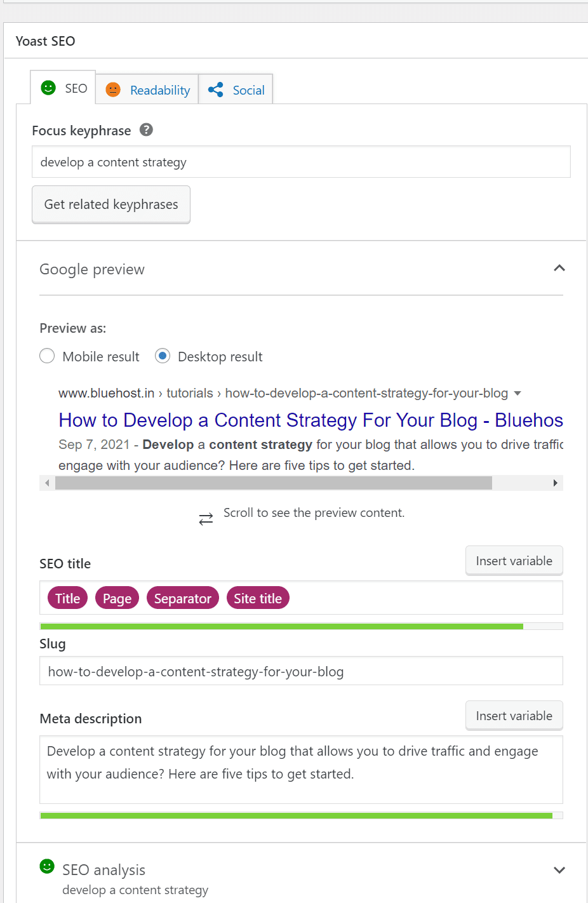This screenshot has height=903, width=588.
Task: Edit the Focus keyphrase field
Action: (301, 162)
